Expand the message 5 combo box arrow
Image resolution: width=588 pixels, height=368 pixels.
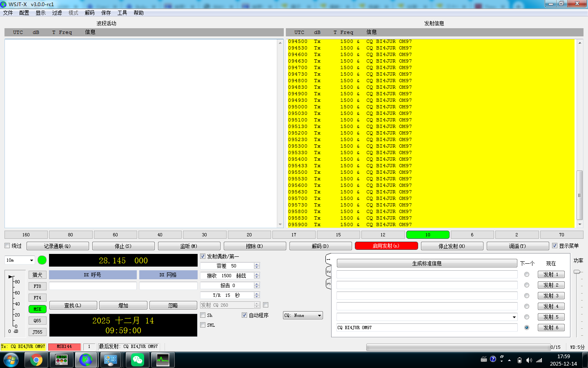coord(514,317)
